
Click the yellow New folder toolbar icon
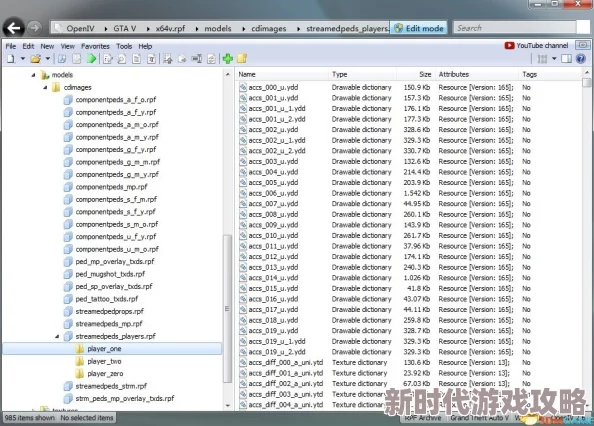242,59
